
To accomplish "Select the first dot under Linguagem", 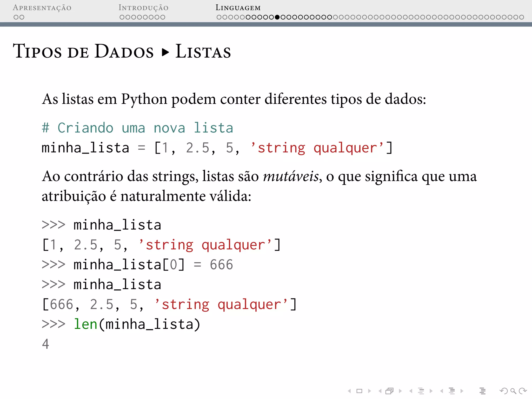I will tap(219, 17).
